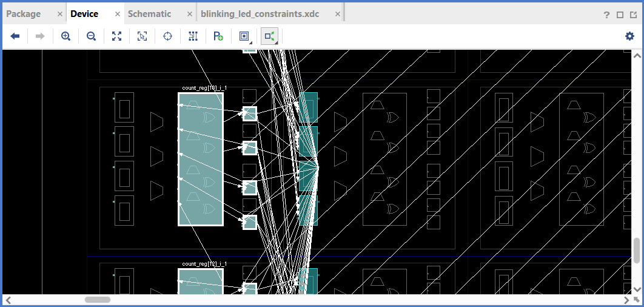The height and width of the screenshot is (307, 644).
Task: Auto-fit selection with the crosshair icon
Action: pos(167,36)
